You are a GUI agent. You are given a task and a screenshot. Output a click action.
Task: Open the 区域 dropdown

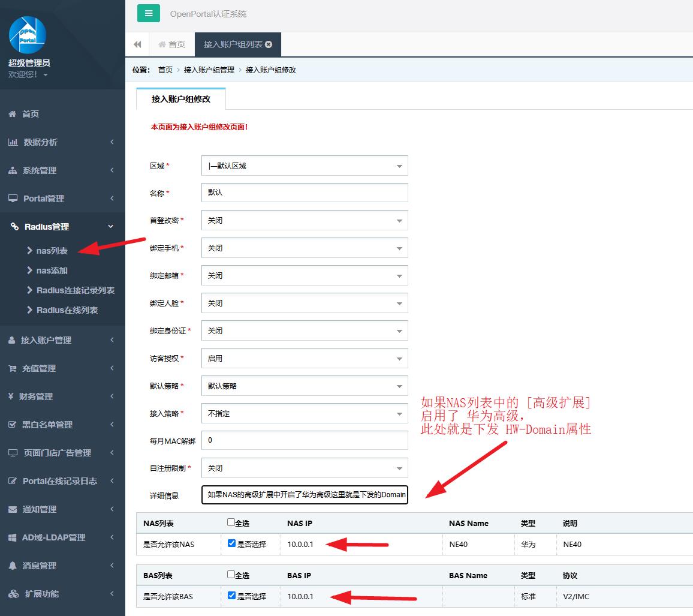(305, 166)
